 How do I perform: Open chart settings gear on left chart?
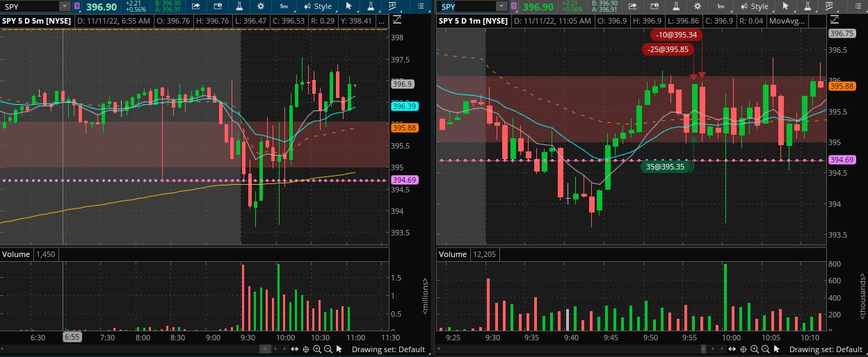(x=260, y=6)
